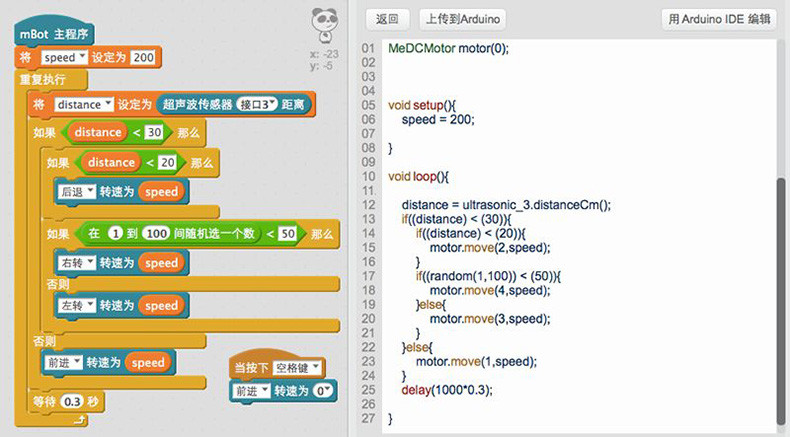The width and height of the screenshot is (790, 437).
Task: Edit the 0.3 seconds wait value
Action: (x=73, y=402)
